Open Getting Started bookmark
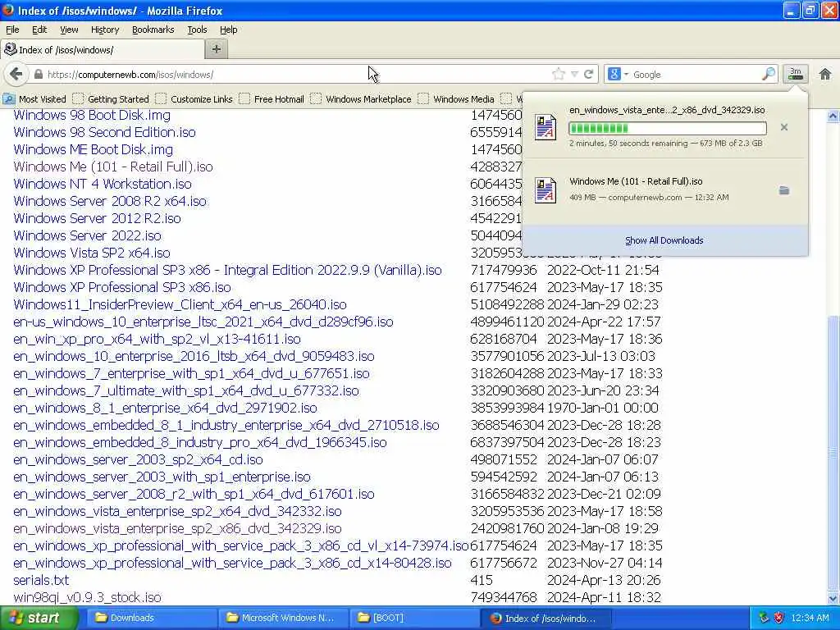 click(111, 99)
